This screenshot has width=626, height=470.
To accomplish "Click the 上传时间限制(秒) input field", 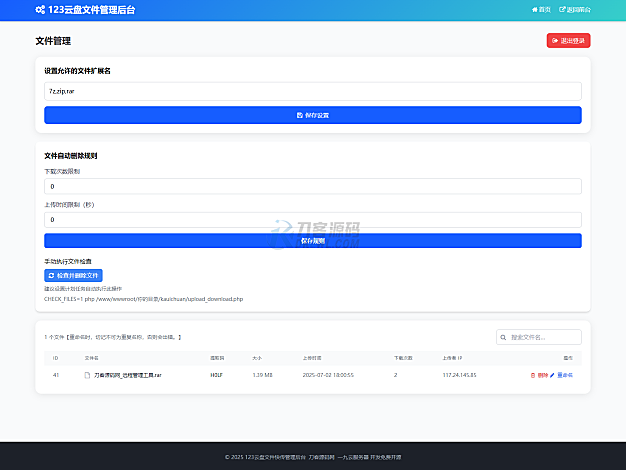I will click(312, 219).
